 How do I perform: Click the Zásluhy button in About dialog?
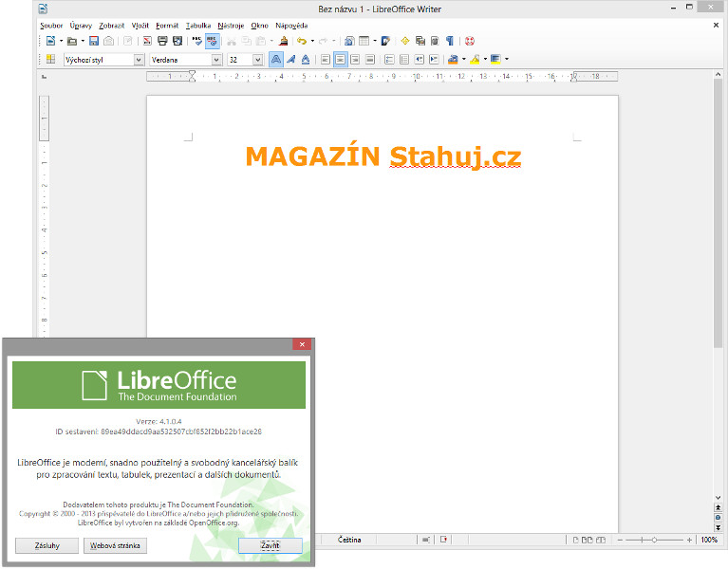tap(47, 546)
